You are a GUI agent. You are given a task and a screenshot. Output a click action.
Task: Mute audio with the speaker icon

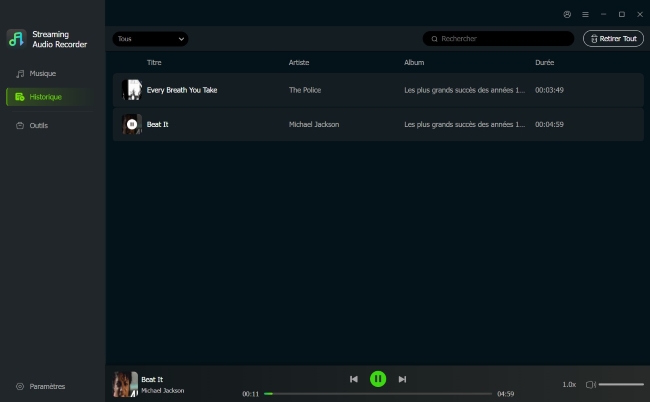pos(591,385)
